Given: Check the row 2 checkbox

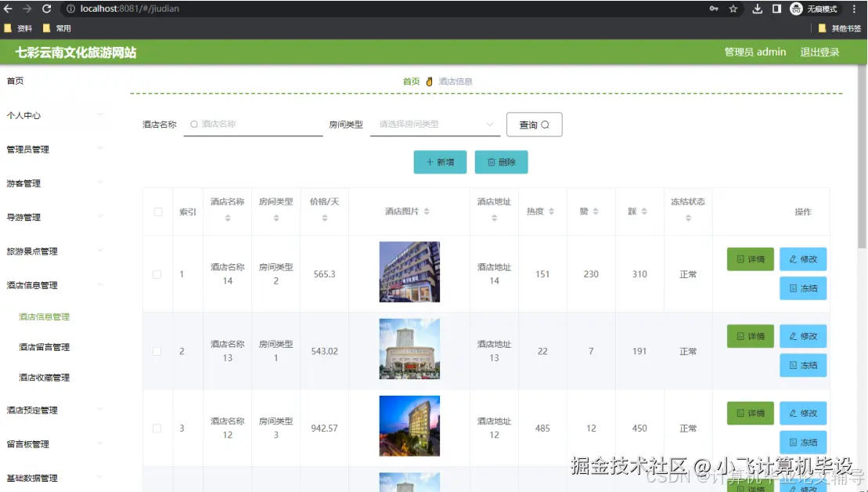Looking at the screenshot, I should pyautogui.click(x=157, y=351).
